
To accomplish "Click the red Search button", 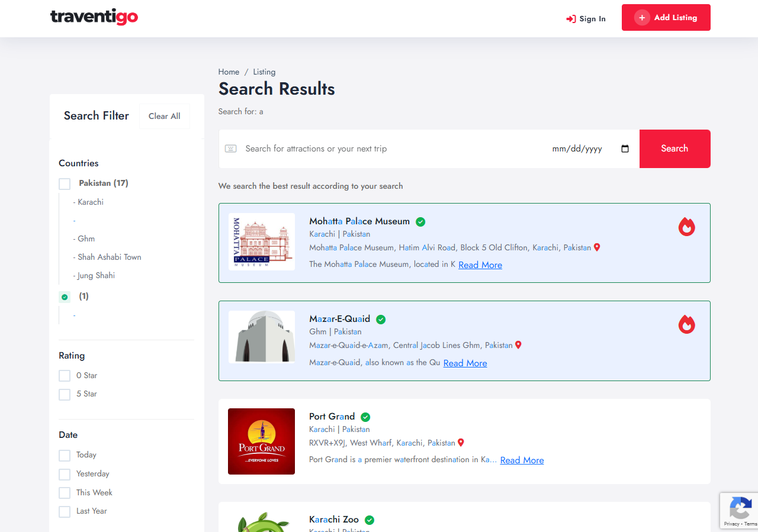I will click(x=675, y=149).
